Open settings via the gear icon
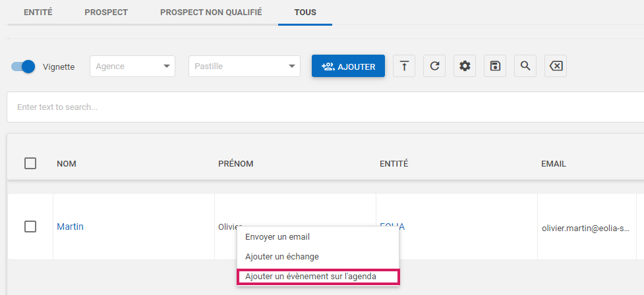Image resolution: width=644 pixels, height=295 pixels. coord(465,66)
